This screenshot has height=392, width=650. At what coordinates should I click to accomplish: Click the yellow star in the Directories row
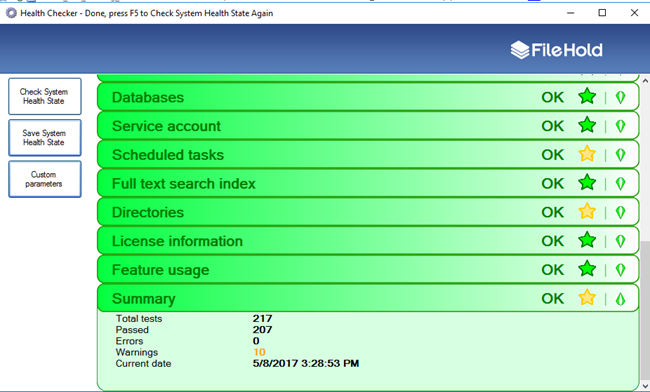(587, 212)
